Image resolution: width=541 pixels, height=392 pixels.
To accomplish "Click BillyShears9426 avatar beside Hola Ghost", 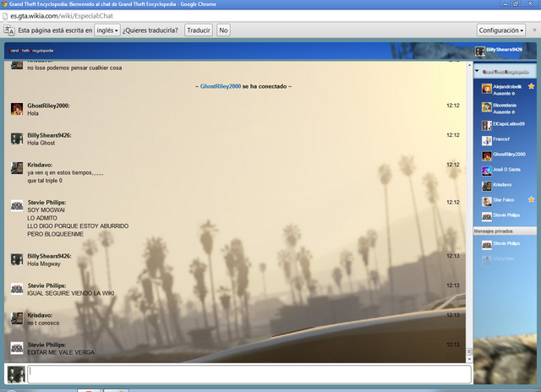I will pos(17,139).
